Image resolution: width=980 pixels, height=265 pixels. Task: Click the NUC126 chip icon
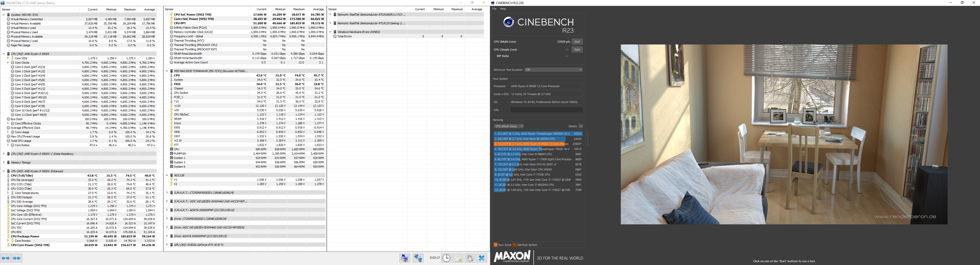click(x=172, y=176)
